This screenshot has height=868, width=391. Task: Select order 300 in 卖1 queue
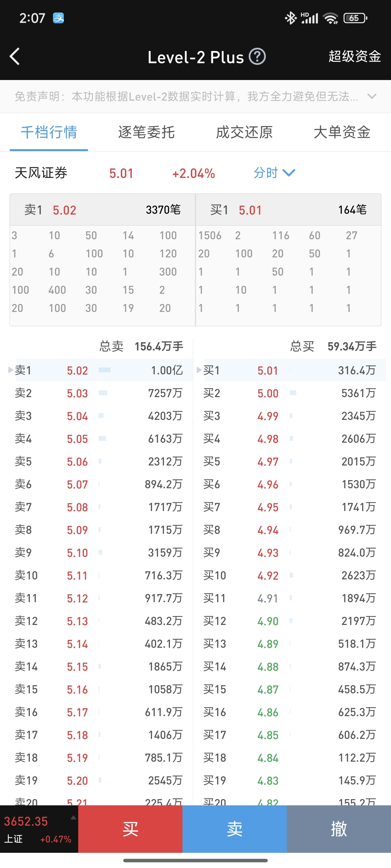point(168,272)
